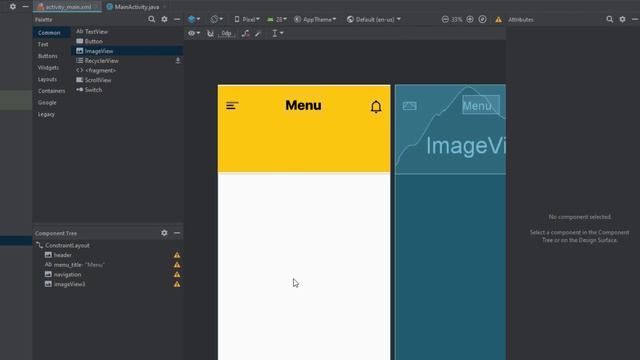The width and height of the screenshot is (640, 360).
Task: Click zoom to fit screen icon
Action: tap(482, 19)
